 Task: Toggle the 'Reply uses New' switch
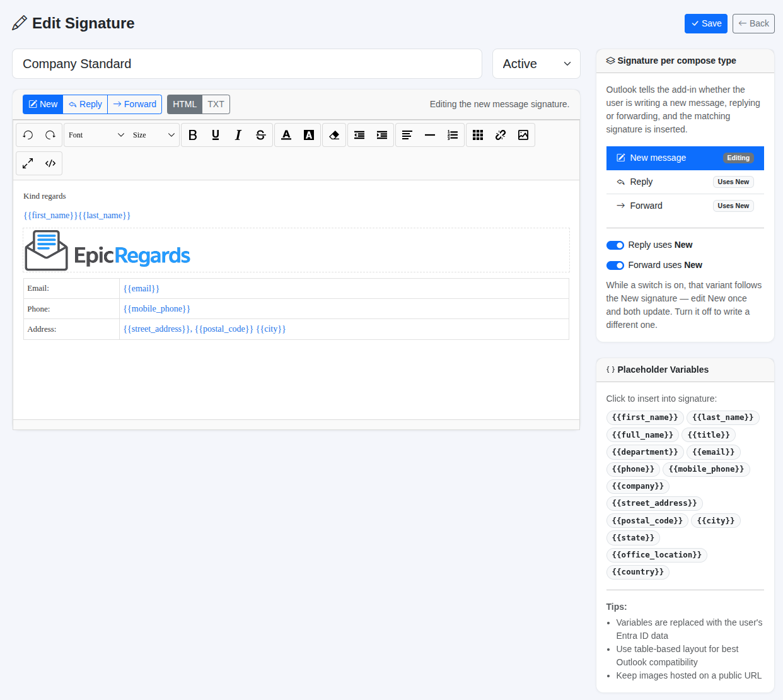(x=615, y=245)
